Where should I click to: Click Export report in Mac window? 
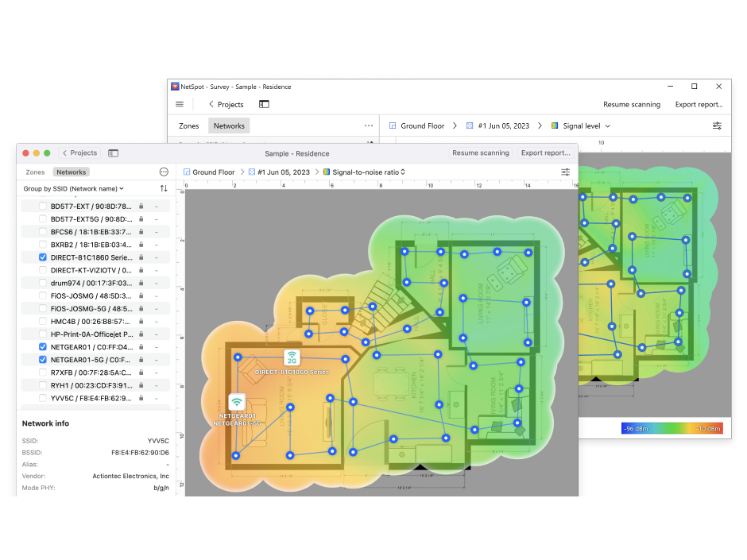pos(545,153)
